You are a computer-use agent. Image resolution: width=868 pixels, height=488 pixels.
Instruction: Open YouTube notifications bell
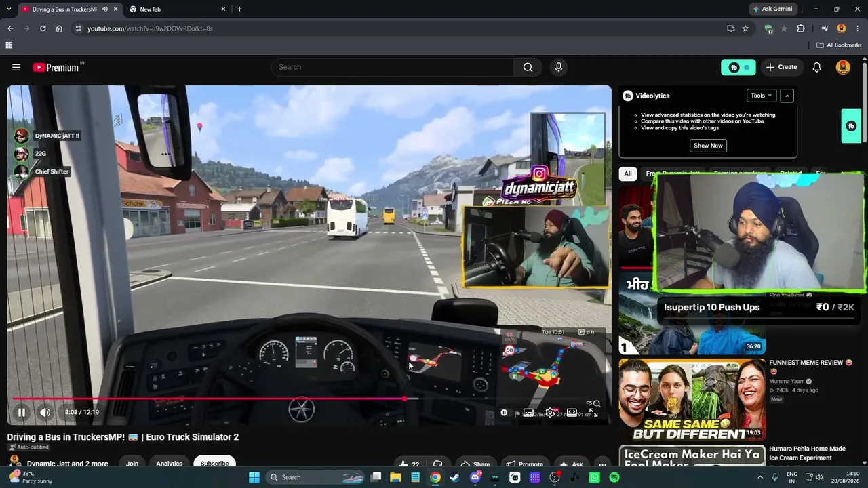click(x=817, y=67)
